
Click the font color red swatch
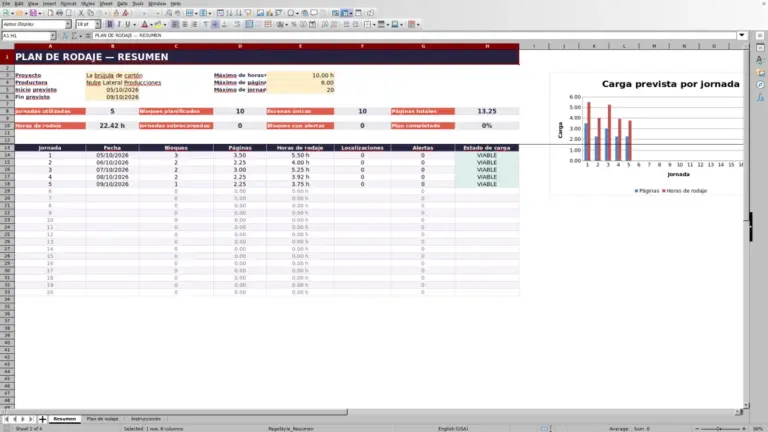pyautogui.click(x=144, y=24)
